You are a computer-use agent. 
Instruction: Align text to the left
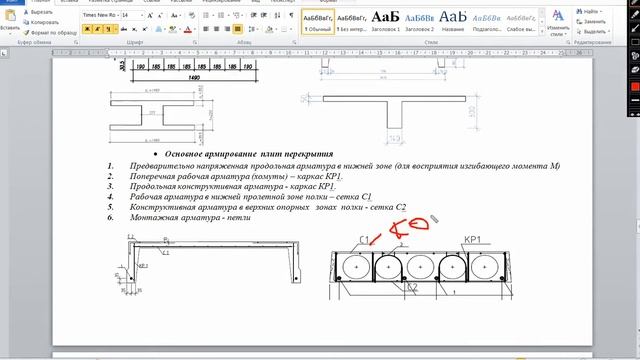point(206,29)
